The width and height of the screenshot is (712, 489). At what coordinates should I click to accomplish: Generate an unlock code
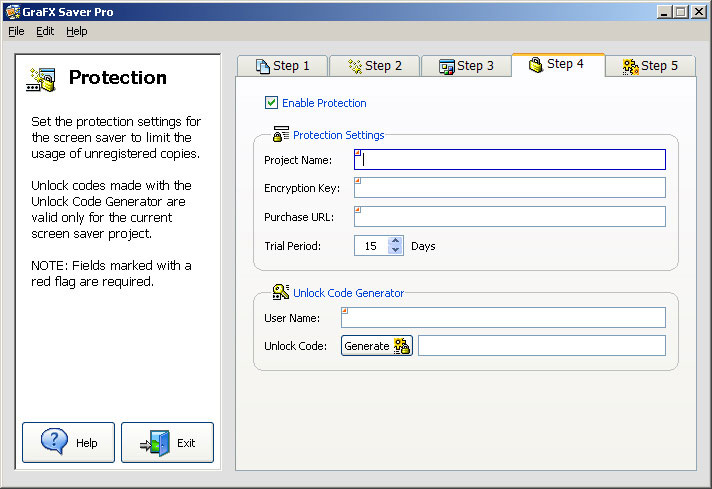[x=377, y=346]
